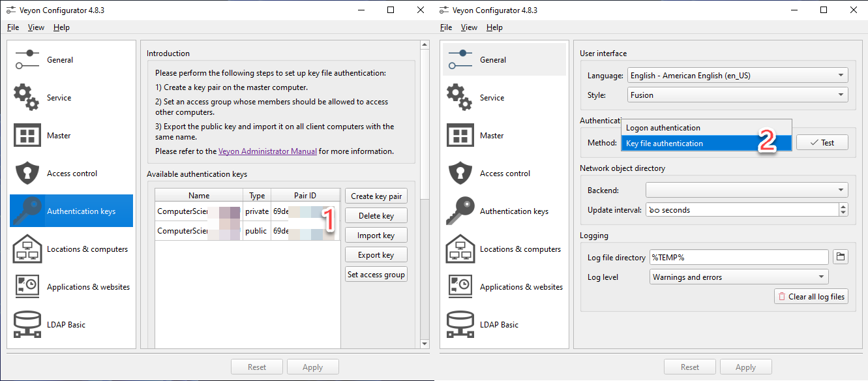Open Veyon Administrator Manual link
868x381 pixels.
point(267,151)
